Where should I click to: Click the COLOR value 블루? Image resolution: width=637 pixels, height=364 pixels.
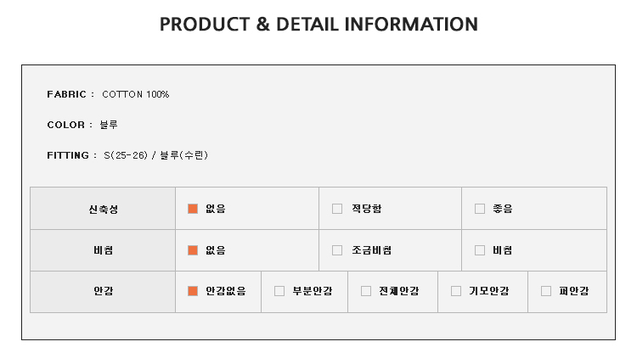click(x=109, y=125)
